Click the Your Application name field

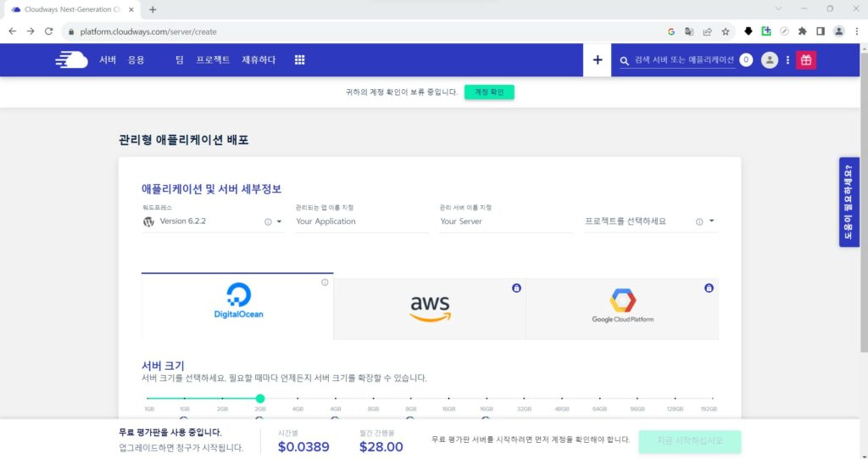tap(362, 221)
